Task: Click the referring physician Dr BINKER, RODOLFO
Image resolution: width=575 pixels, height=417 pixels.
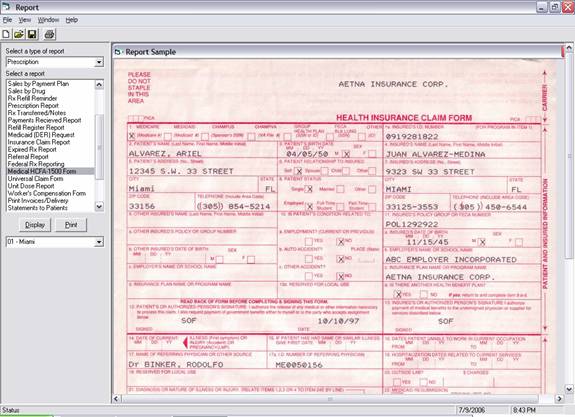Action: point(176,365)
